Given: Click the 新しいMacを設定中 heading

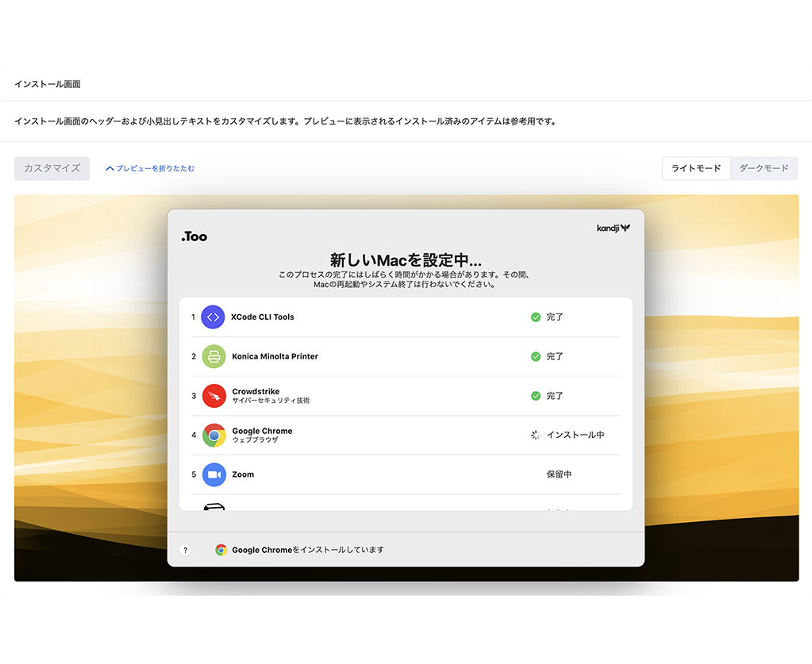Looking at the screenshot, I should point(406,259).
